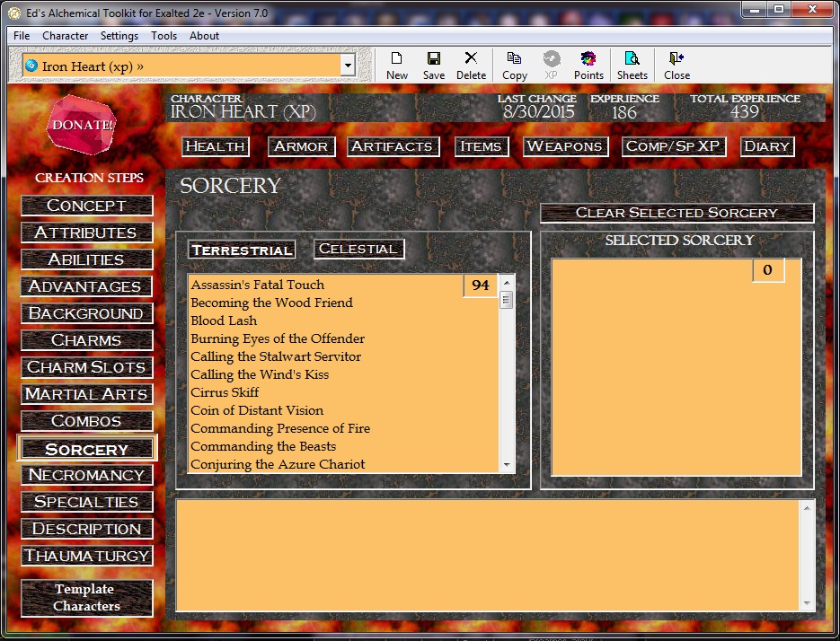
Task: Select Conjuring the Azure Chariot
Action: (278, 464)
